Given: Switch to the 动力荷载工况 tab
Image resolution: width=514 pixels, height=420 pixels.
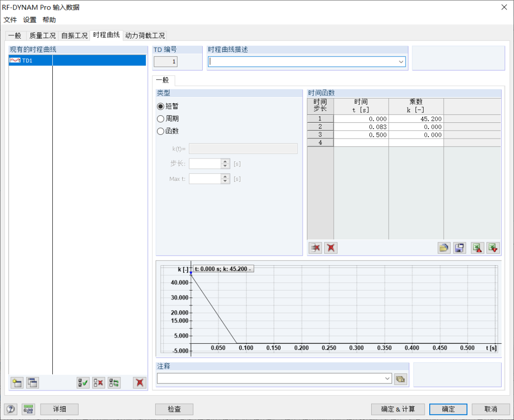Looking at the screenshot, I should (145, 35).
